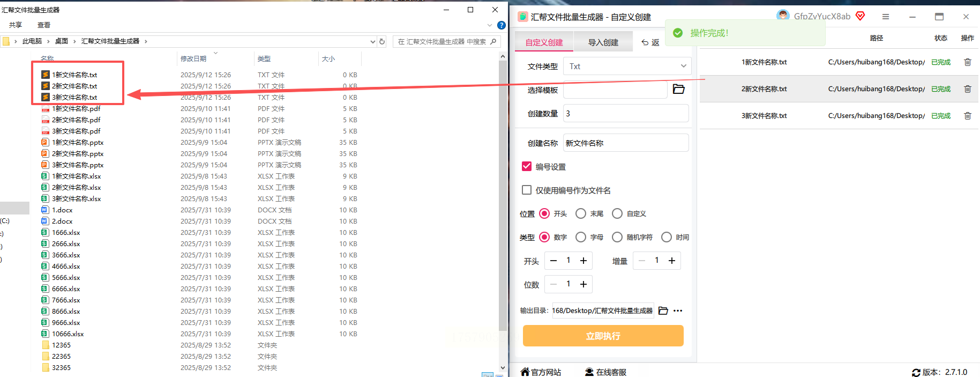The height and width of the screenshot is (377, 980).
Task: Click the VIP heart badge next to the username
Action: pyautogui.click(x=860, y=16)
